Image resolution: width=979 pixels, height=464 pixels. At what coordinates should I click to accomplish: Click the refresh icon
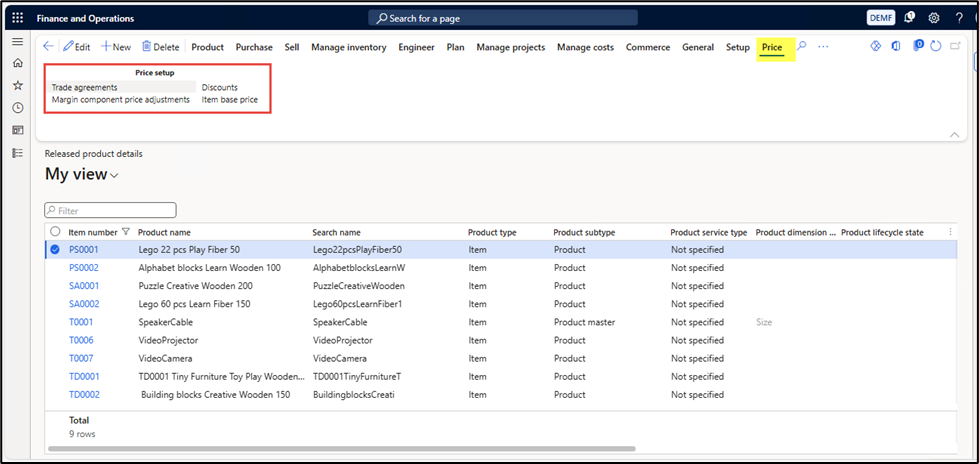coord(935,46)
